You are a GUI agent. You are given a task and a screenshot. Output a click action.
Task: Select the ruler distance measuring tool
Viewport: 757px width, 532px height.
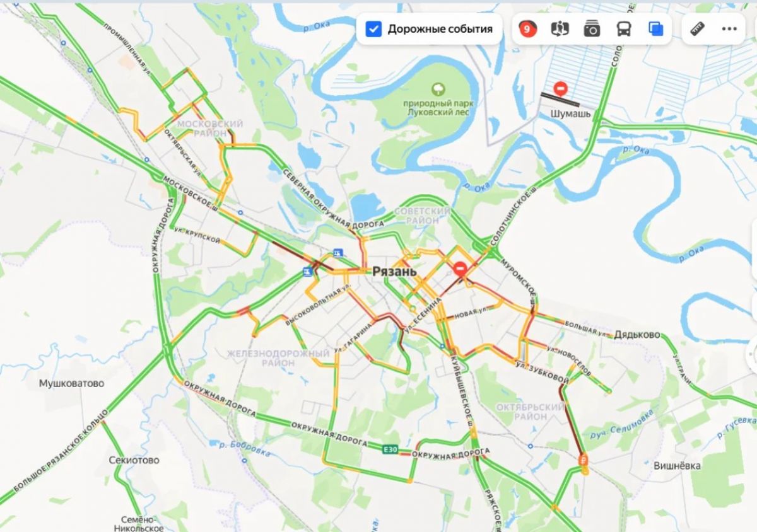tap(697, 29)
